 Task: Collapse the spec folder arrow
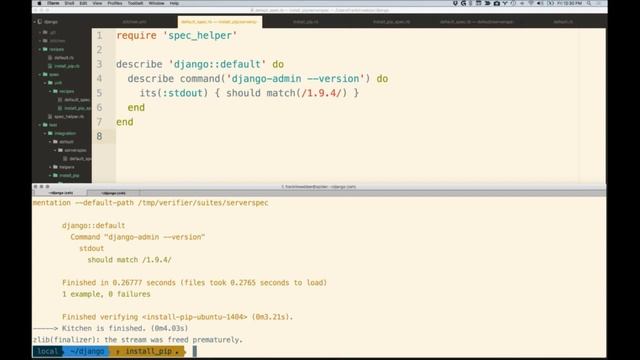pyautogui.click(x=40, y=75)
